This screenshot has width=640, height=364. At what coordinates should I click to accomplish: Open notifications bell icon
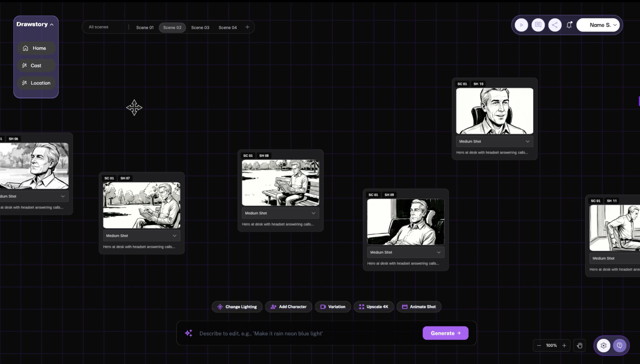569,25
